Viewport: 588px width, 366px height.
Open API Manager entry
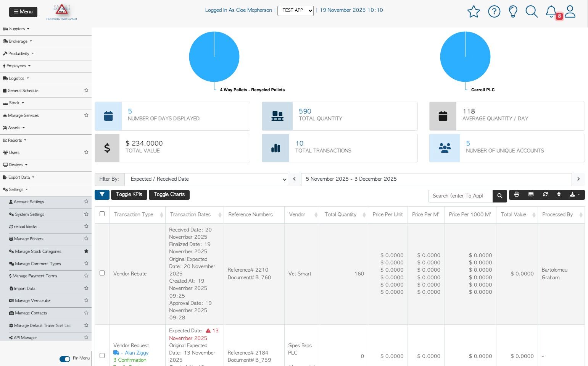click(23, 338)
